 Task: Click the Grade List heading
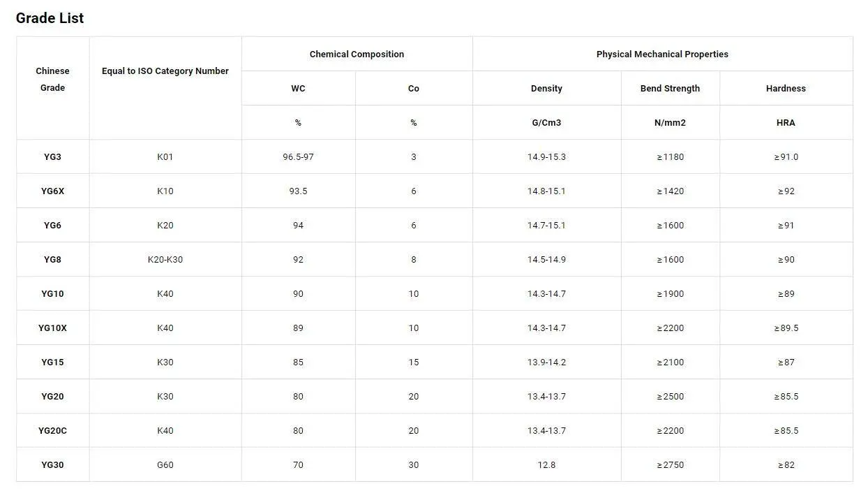click(x=50, y=18)
